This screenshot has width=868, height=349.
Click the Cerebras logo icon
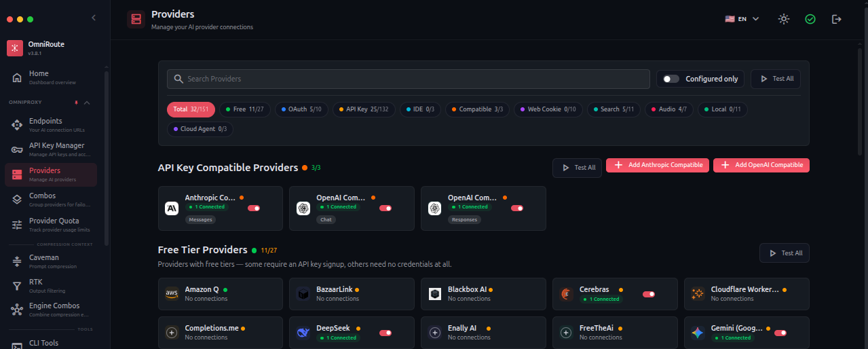click(x=566, y=294)
